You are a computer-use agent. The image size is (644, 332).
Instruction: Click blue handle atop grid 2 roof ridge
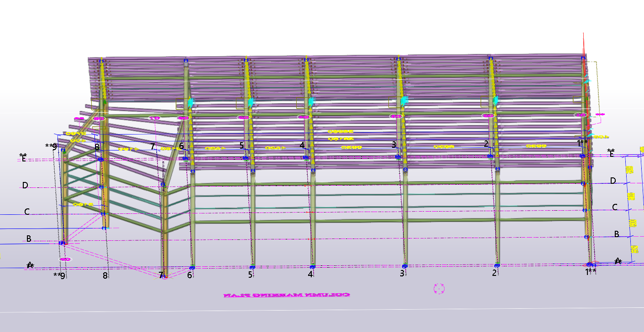coord(490,58)
